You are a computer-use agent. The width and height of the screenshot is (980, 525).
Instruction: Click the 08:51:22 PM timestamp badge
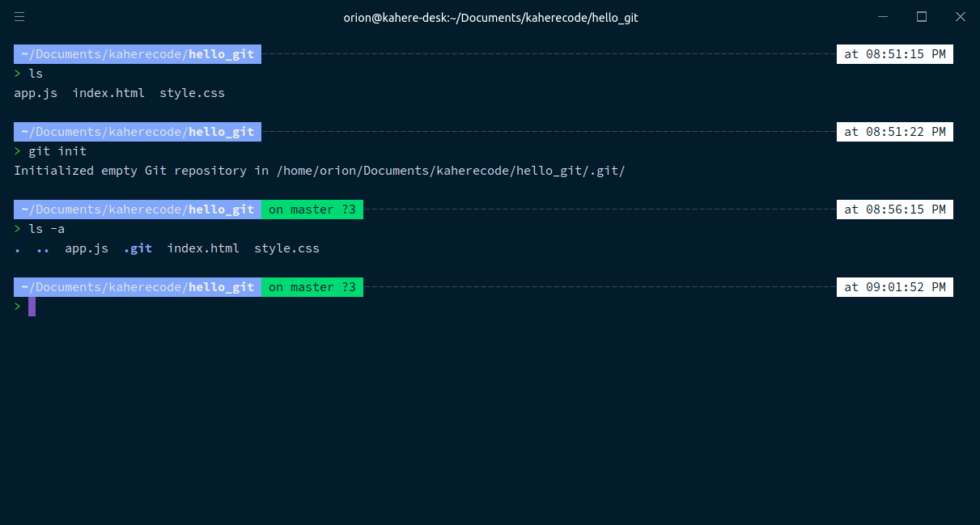coord(894,132)
